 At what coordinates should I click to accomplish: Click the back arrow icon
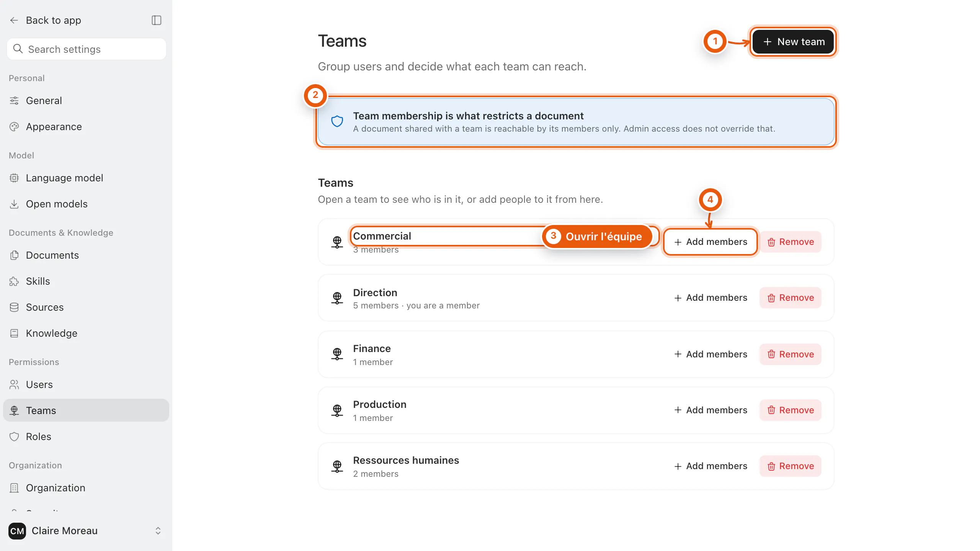pyautogui.click(x=14, y=20)
